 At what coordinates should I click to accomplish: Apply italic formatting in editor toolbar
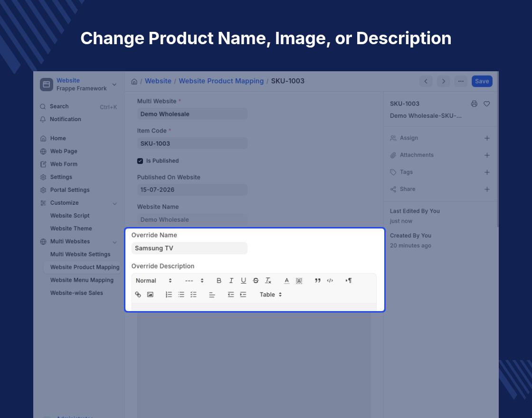click(231, 281)
